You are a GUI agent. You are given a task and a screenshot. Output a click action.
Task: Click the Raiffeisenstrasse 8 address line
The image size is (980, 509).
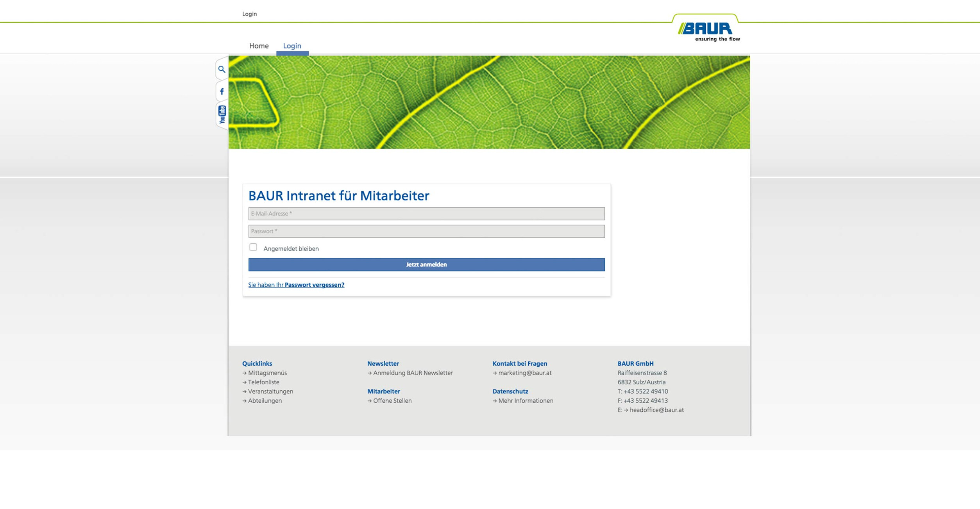(x=642, y=373)
